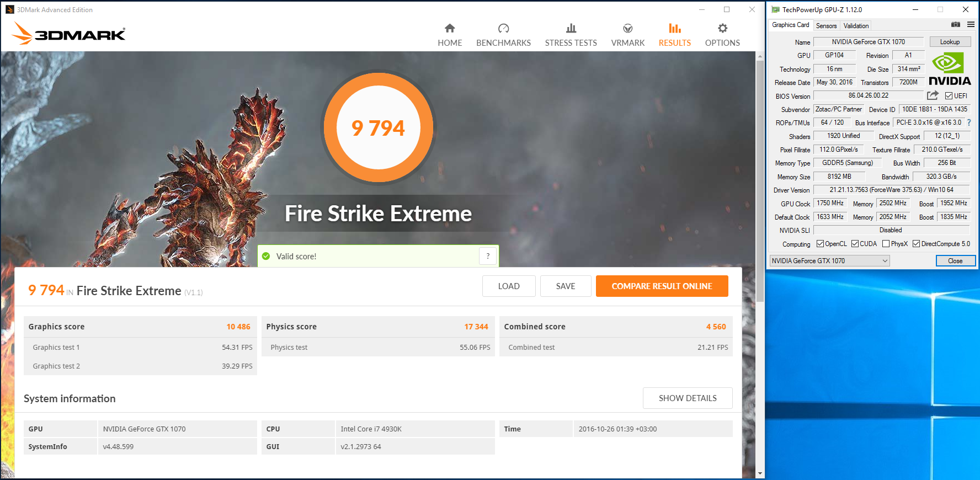Click the Device ID field in GPU-Z
The image size is (980, 480).
935,109
